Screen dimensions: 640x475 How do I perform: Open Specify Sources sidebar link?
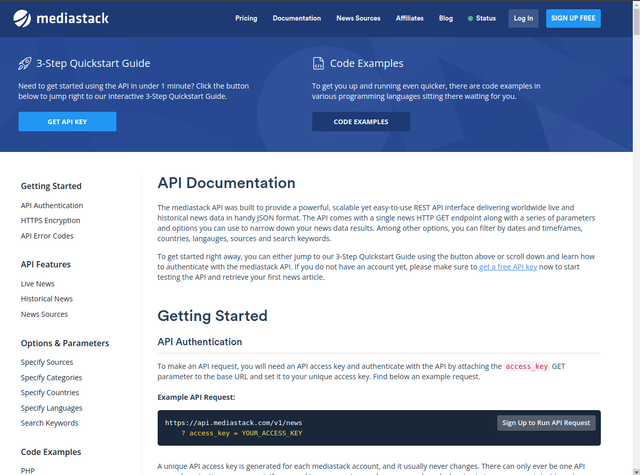coord(47,362)
